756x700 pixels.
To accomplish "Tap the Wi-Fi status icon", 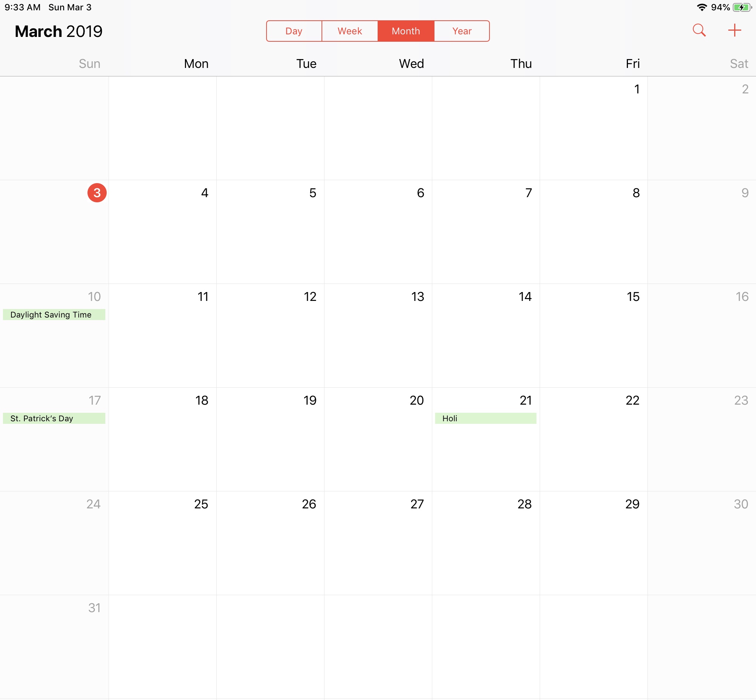I will pyautogui.click(x=701, y=8).
